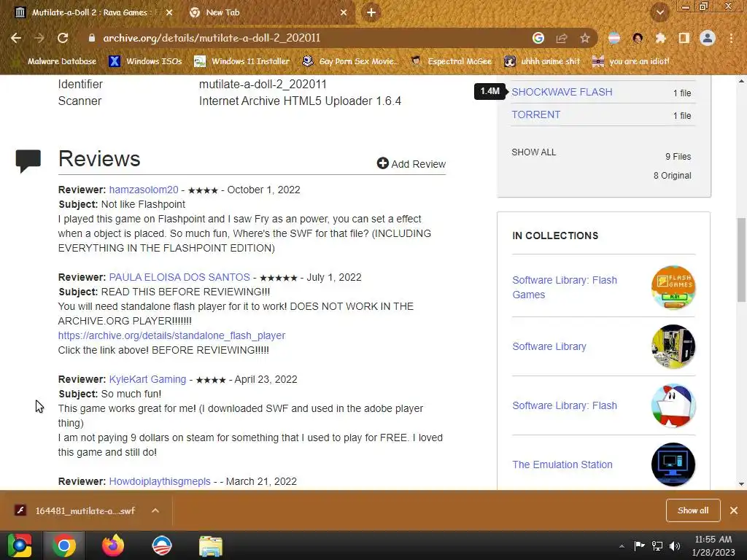Viewport: 747px width, 560px height.
Task: Open File Explorer from the taskbar
Action: pyautogui.click(x=211, y=545)
